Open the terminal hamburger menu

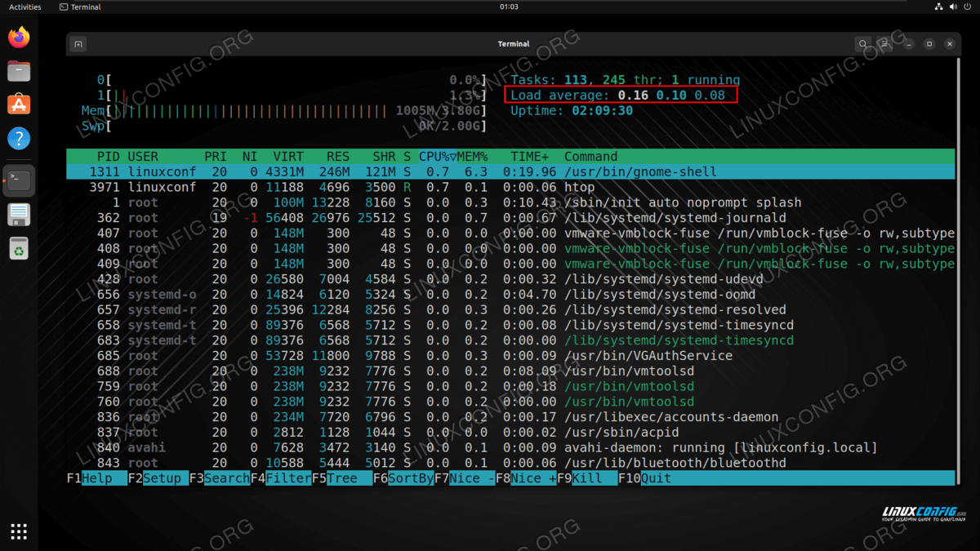click(885, 44)
